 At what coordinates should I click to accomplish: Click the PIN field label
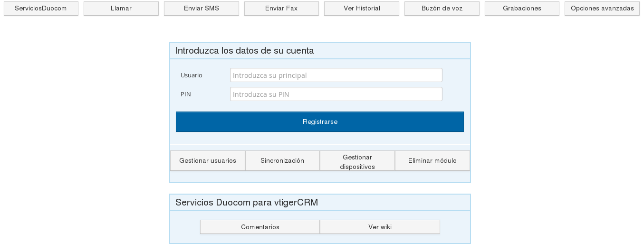(186, 94)
